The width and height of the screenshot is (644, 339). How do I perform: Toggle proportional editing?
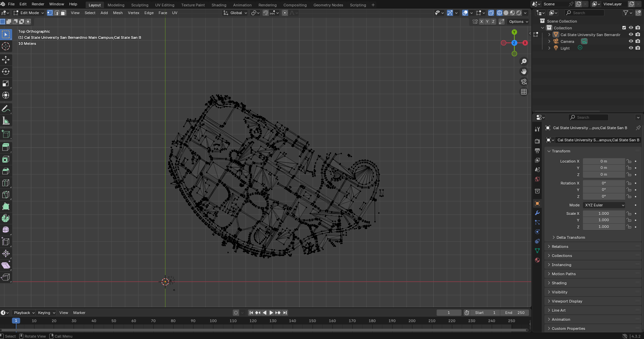pyautogui.click(x=285, y=13)
